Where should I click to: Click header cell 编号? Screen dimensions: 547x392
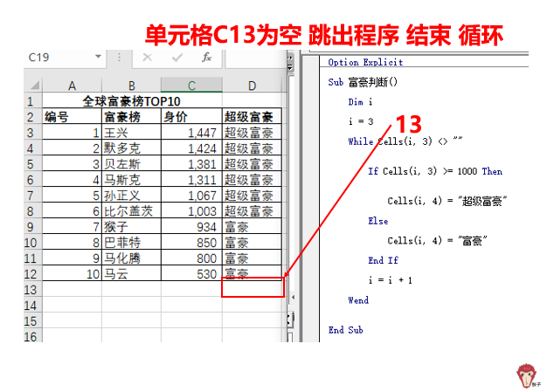[72, 117]
